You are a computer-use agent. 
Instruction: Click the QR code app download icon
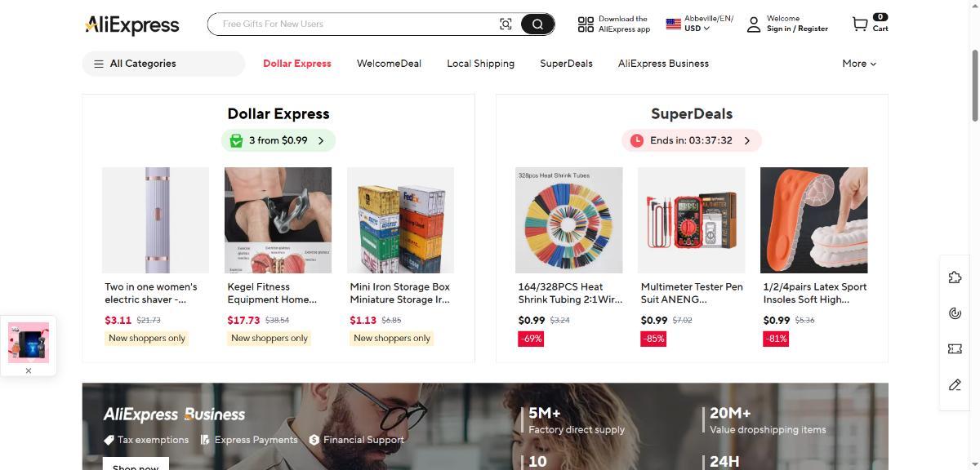pos(586,24)
